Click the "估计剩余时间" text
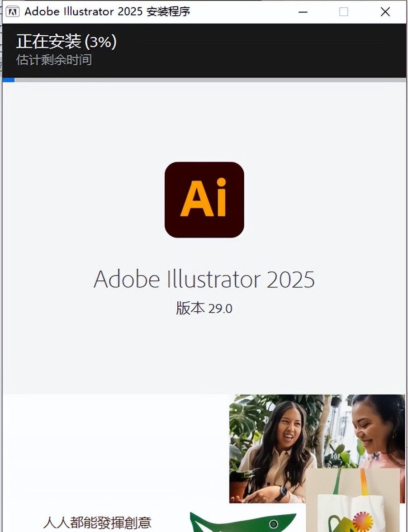 tap(54, 60)
